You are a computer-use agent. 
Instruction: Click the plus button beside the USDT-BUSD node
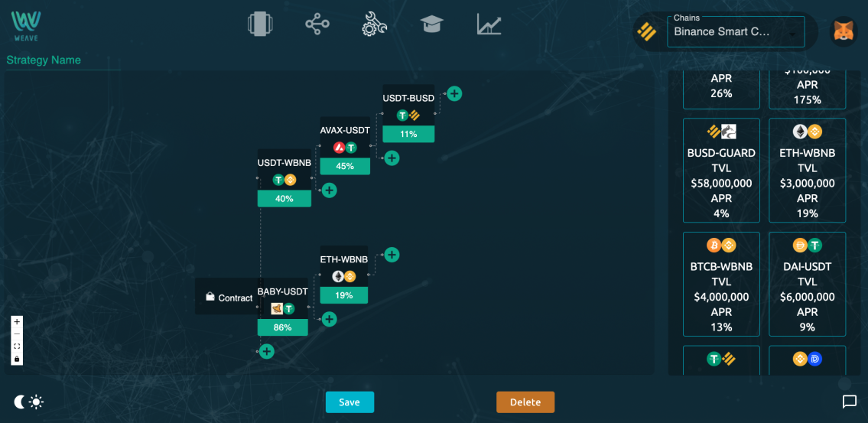[x=454, y=93]
